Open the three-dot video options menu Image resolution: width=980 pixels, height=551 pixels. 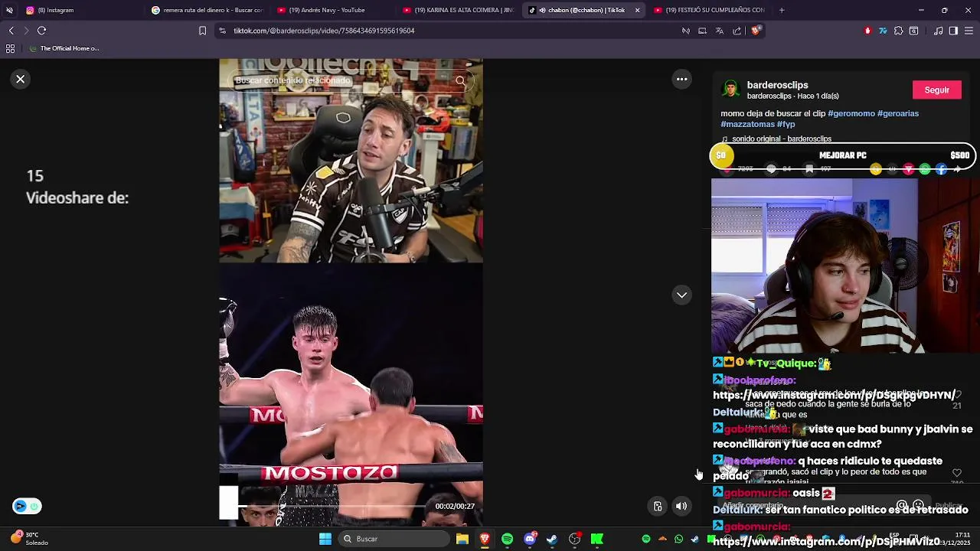click(x=681, y=80)
